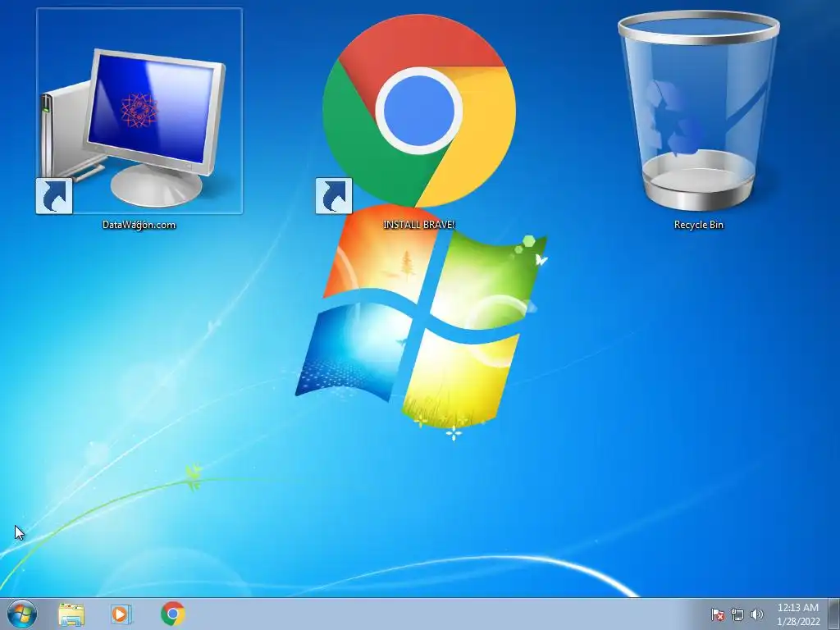Open the Recycle Bin desktop icon

click(x=699, y=111)
